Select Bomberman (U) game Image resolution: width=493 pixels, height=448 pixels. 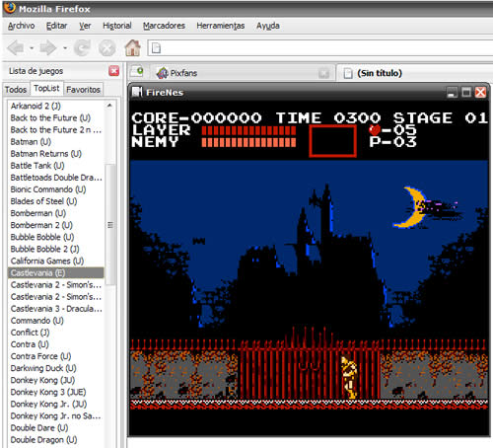(x=56, y=213)
